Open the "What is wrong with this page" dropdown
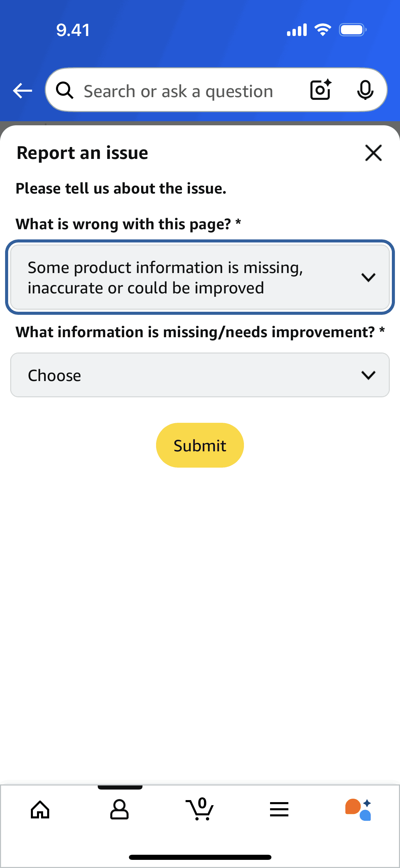 click(x=190, y=277)
